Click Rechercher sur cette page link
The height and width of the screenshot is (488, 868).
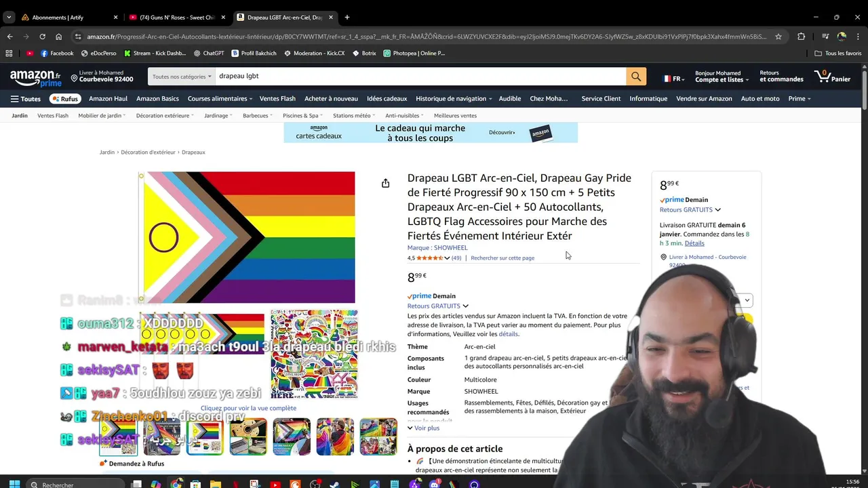point(502,258)
